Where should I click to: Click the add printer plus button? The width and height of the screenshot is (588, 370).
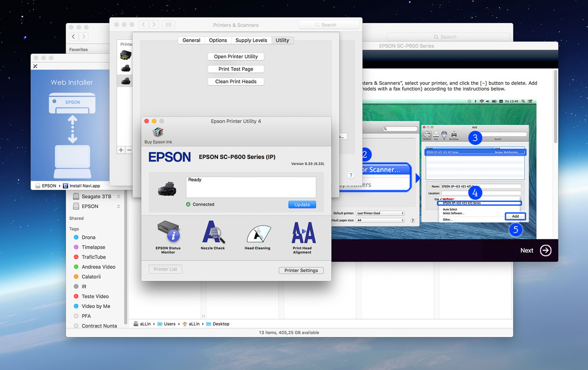[121, 150]
